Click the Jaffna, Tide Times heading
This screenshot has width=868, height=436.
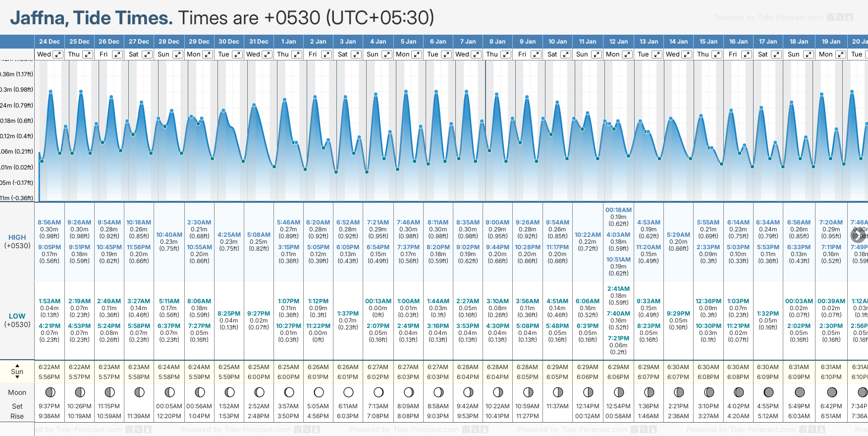(x=92, y=18)
